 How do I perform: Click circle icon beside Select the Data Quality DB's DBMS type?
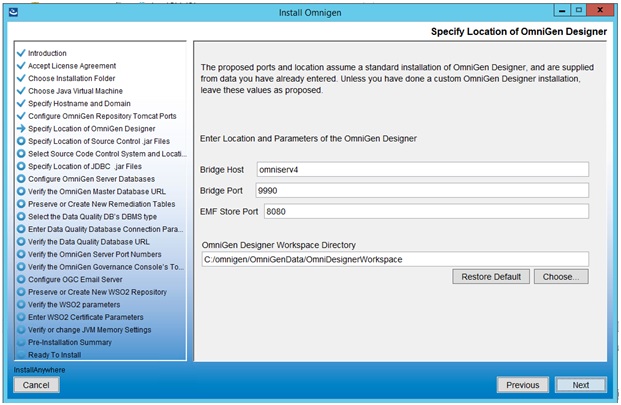(21, 217)
